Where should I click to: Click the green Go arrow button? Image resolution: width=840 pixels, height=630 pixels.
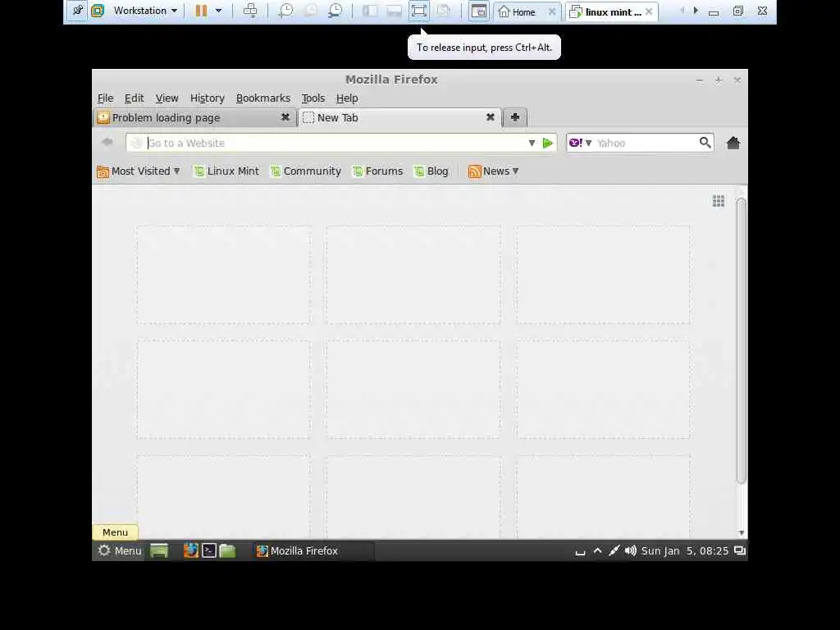[x=547, y=143]
